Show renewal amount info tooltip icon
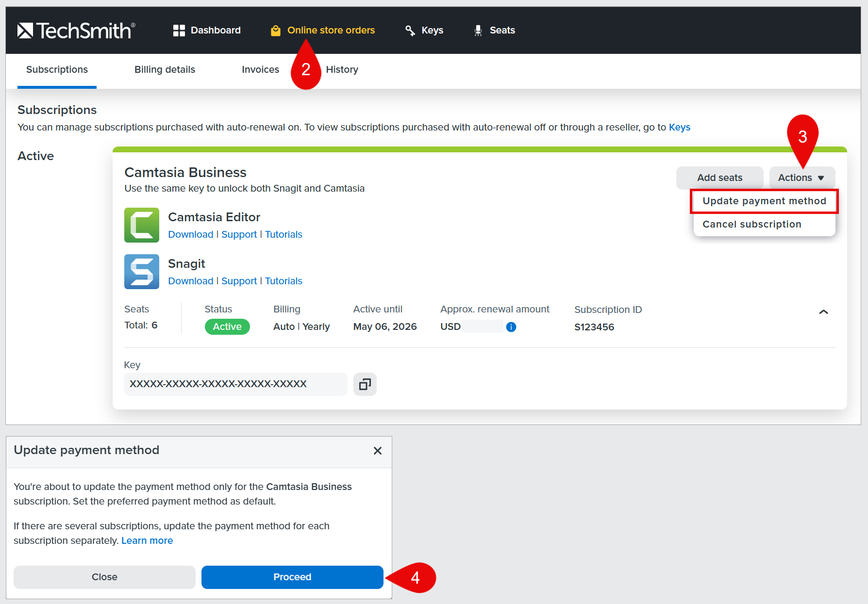The width and height of the screenshot is (868, 604). [x=511, y=327]
